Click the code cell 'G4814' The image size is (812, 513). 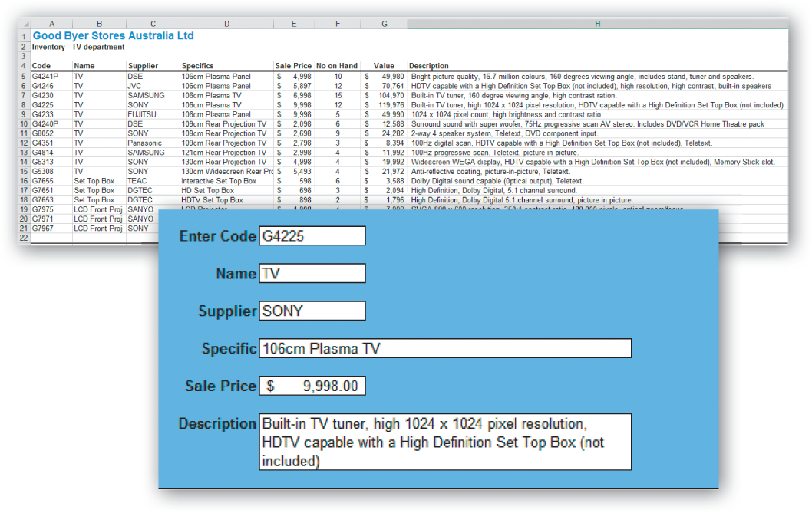coord(51,153)
